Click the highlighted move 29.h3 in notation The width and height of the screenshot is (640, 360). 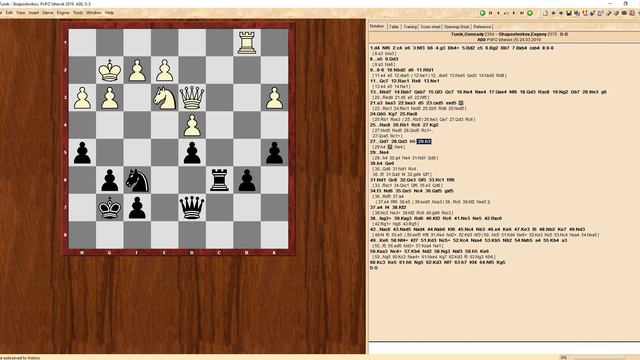[x=424, y=141]
